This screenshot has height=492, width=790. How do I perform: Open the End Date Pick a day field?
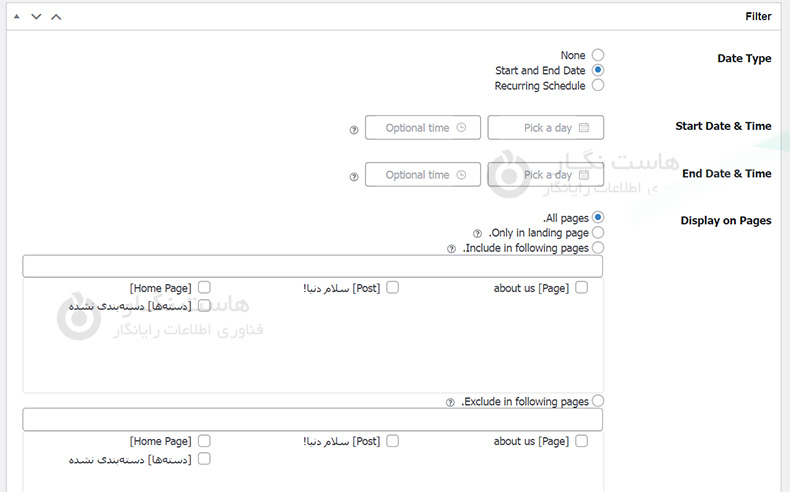click(546, 175)
